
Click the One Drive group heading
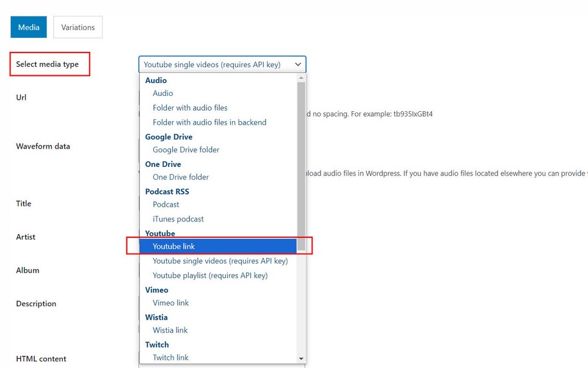point(163,164)
